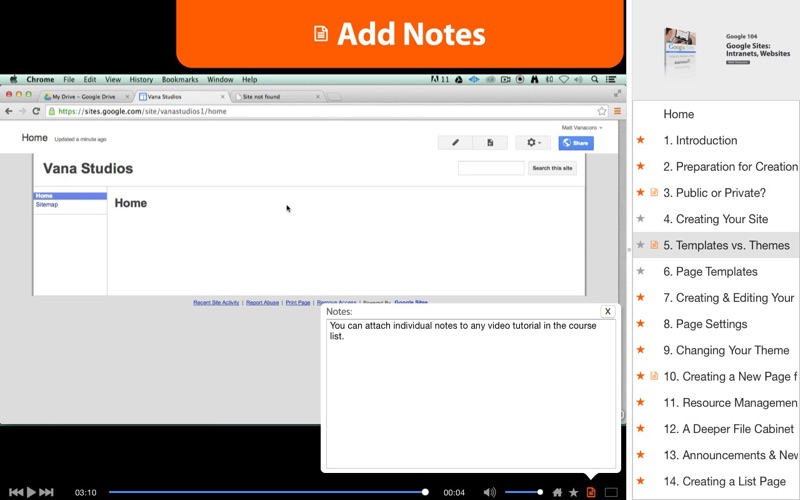The width and height of the screenshot is (800, 500).
Task: Click the Search this site button in video
Action: tap(552, 168)
